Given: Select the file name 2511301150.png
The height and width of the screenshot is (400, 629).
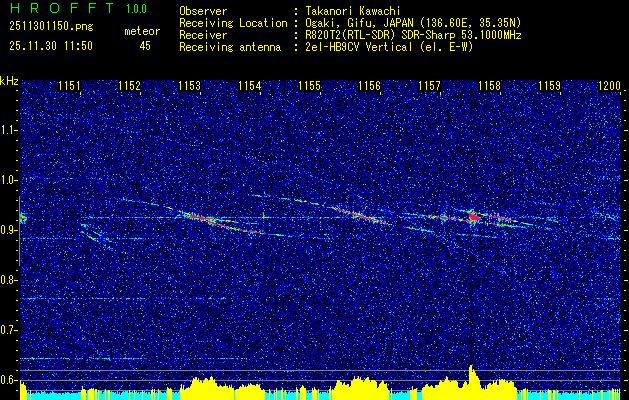Looking at the screenshot, I should [x=51, y=27].
